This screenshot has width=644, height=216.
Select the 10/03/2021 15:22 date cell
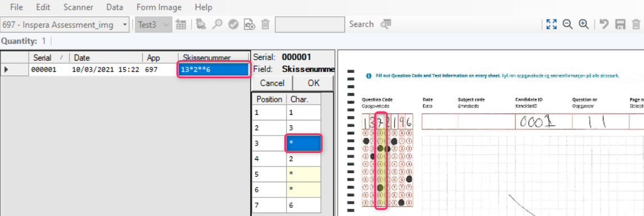pyautogui.click(x=106, y=70)
